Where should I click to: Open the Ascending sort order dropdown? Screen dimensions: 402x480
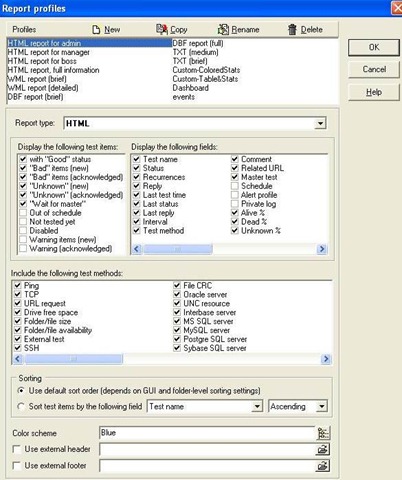tap(322, 406)
